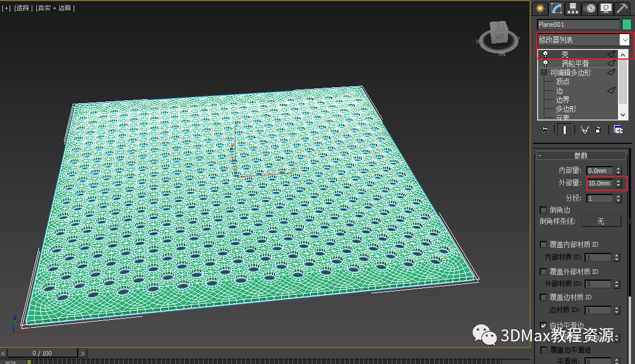Screen dimensions: 635x364
Task: Open the 透视 viewport view menu
Action: tap(23, 8)
